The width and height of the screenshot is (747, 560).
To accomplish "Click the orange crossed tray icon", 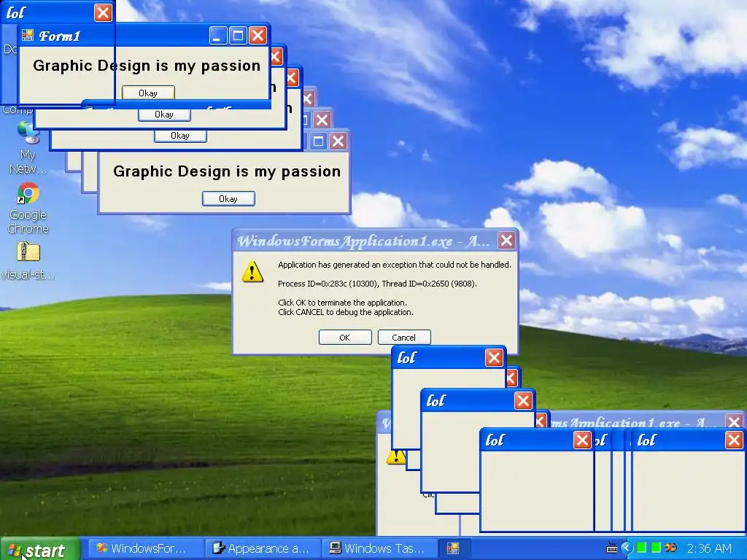I will point(671,548).
